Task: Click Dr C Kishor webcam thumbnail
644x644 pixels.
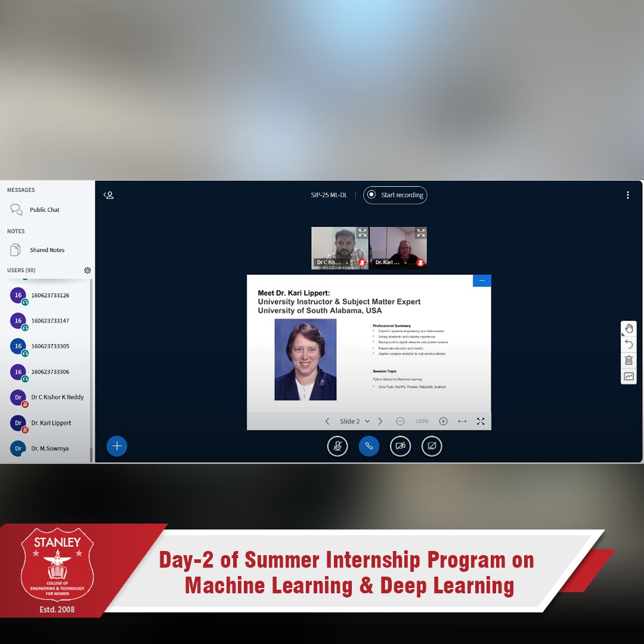Action: (340, 248)
